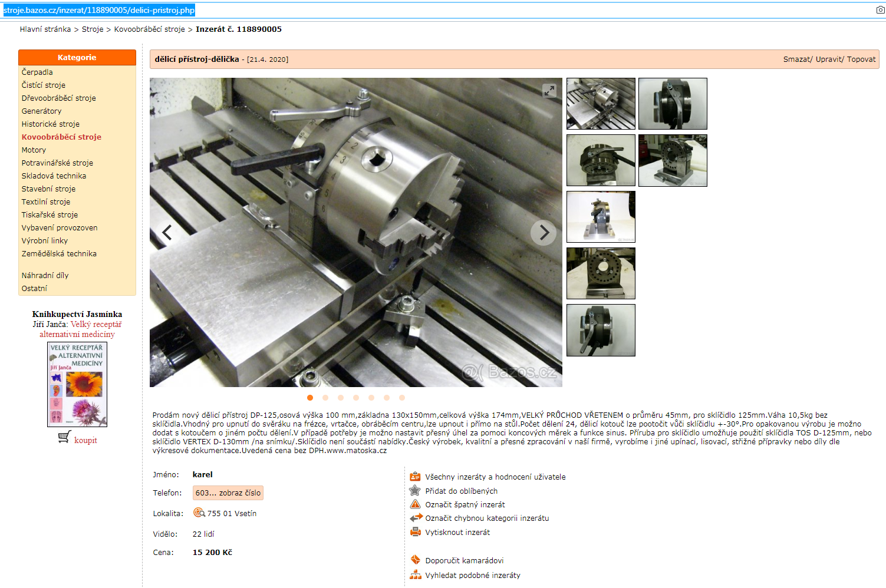This screenshot has width=886, height=588.
Task: Click the warning triangle icon for bad listing
Action: (x=415, y=504)
